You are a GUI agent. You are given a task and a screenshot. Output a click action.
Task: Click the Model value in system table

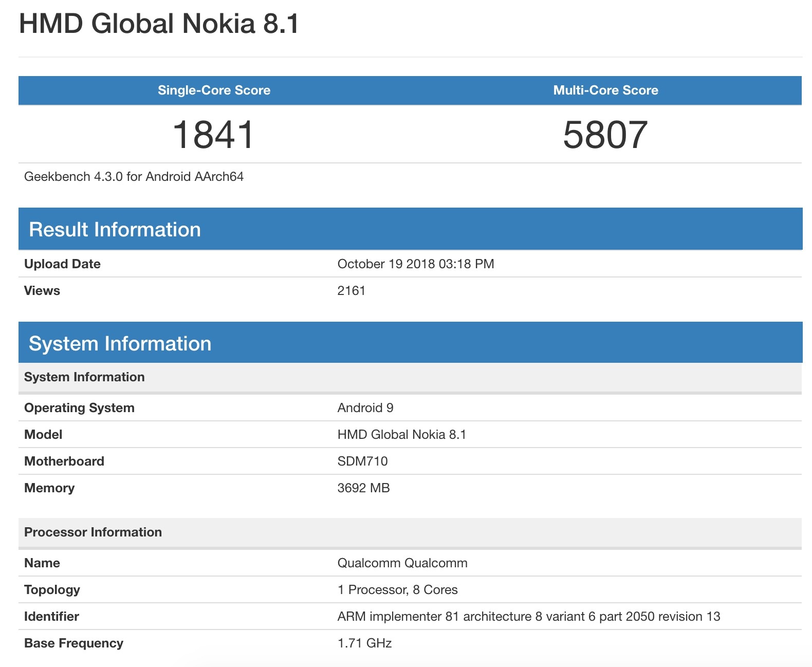[x=401, y=435]
